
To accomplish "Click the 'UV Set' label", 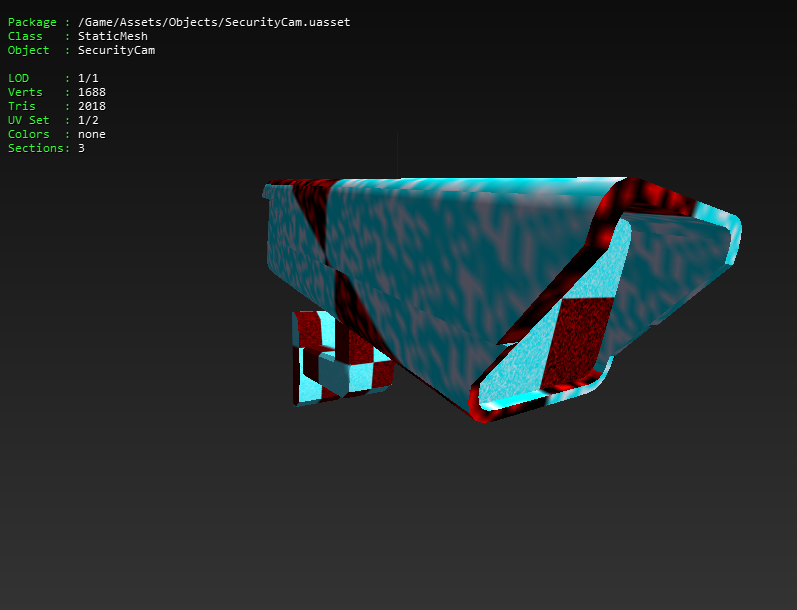I will pos(28,120).
